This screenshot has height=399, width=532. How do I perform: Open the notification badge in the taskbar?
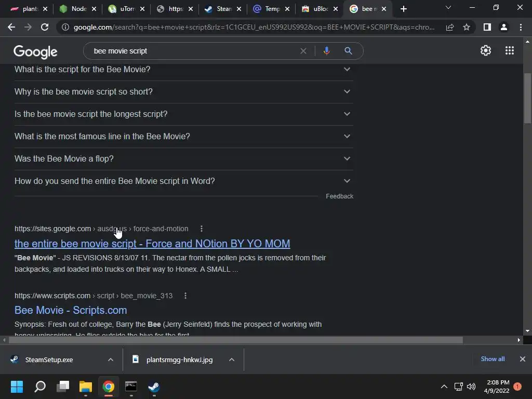pos(517,387)
